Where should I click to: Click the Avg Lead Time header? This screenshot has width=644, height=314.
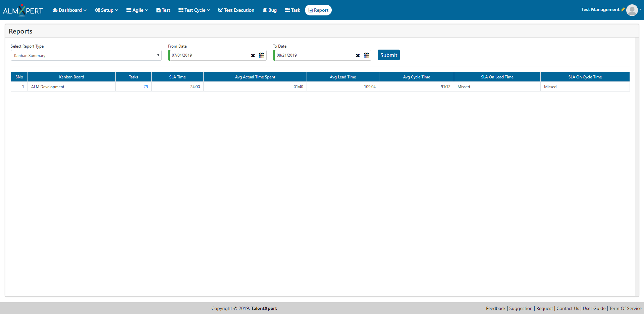coord(343,77)
